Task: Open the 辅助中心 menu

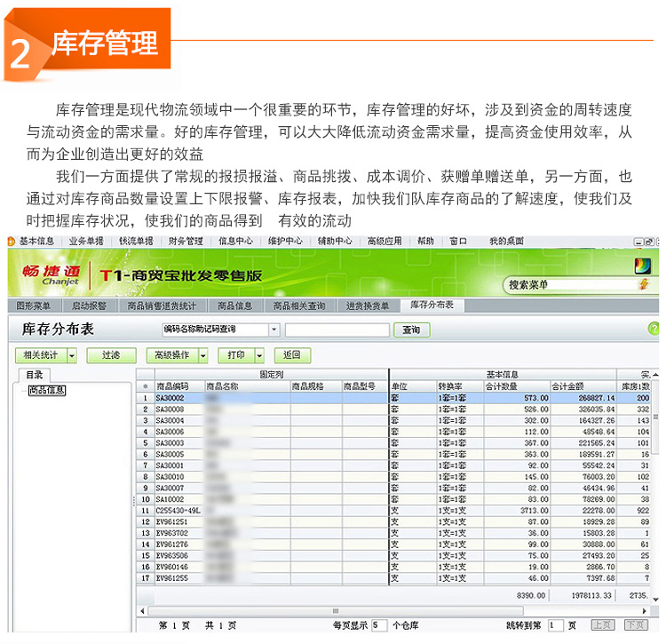Action: pyautogui.click(x=335, y=242)
